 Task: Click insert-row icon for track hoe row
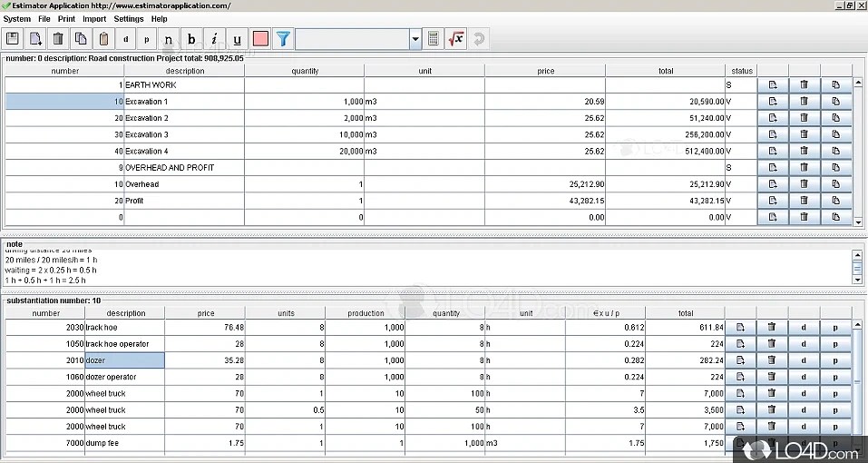[741, 328]
